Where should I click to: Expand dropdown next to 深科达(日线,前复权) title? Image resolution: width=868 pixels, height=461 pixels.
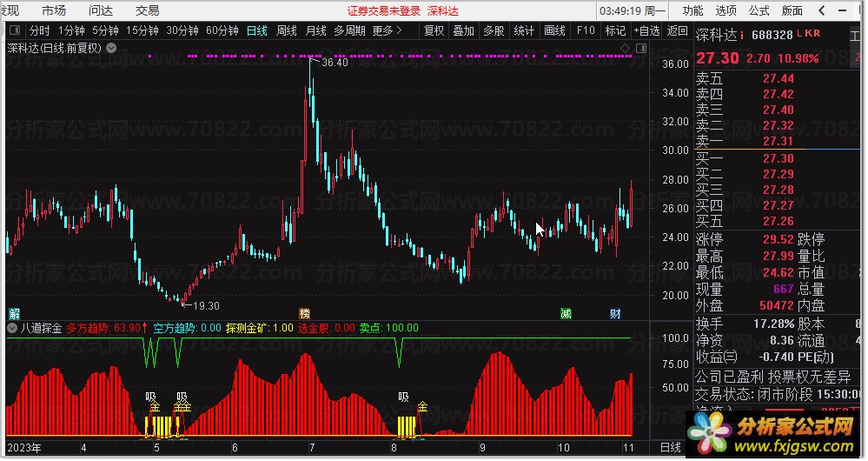tap(111, 48)
